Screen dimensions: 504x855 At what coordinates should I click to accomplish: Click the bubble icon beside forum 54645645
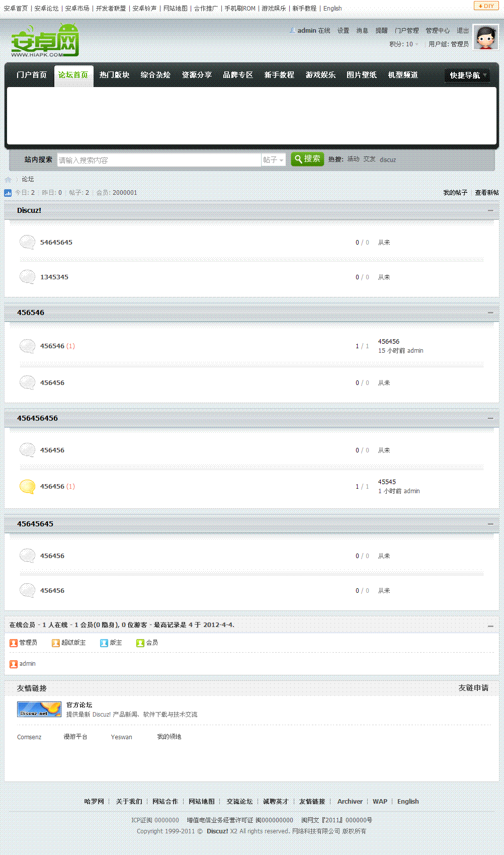[27, 242]
